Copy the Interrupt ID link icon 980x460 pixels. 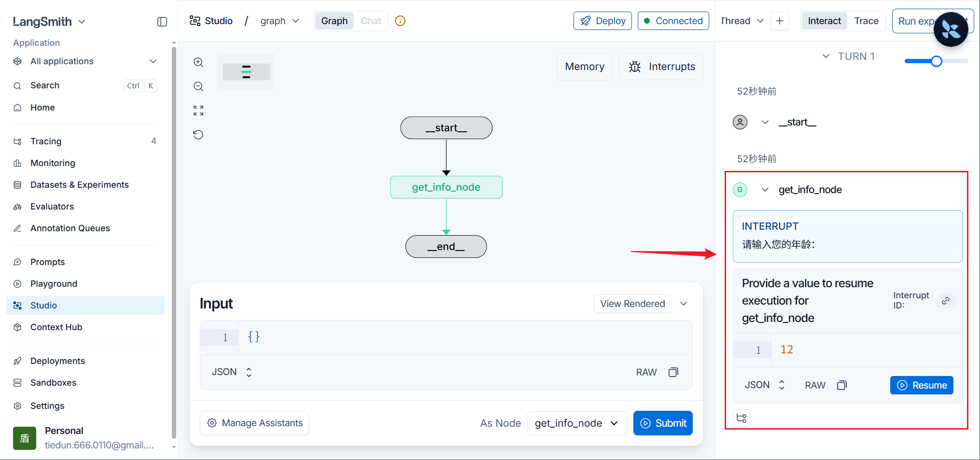pos(946,300)
